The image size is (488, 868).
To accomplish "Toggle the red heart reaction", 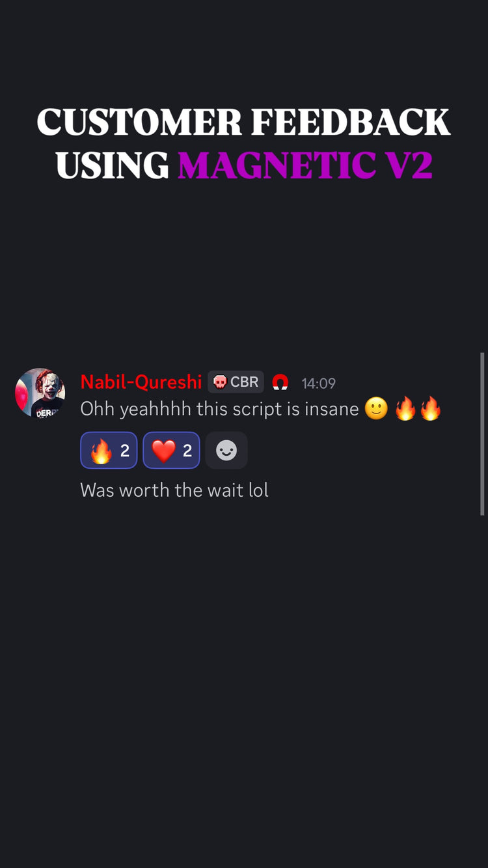I will 171,451.
